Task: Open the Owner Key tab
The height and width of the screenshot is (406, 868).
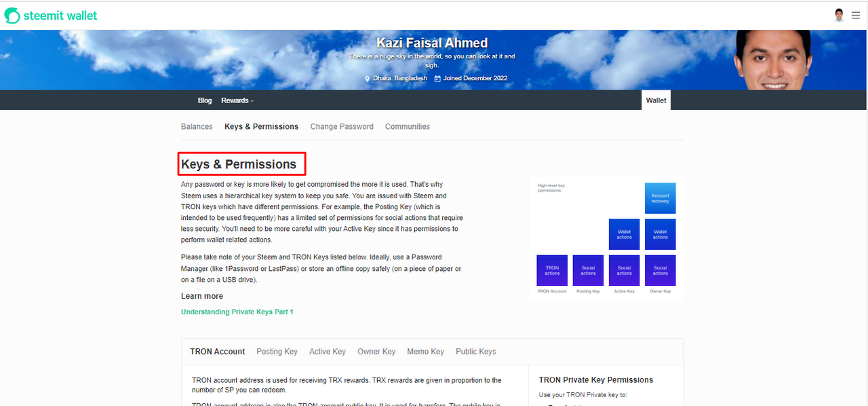Action: 376,352
